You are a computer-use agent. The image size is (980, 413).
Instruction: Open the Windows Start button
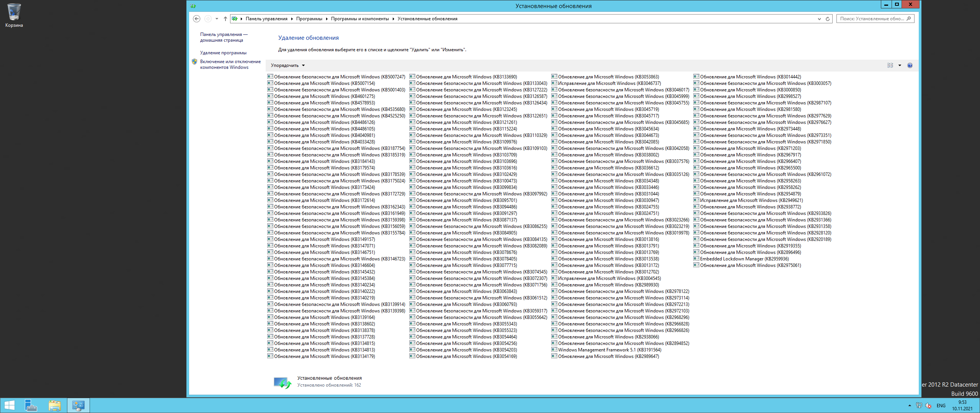(x=9, y=405)
